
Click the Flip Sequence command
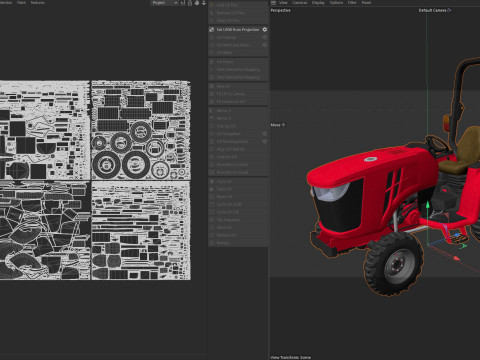(238, 220)
